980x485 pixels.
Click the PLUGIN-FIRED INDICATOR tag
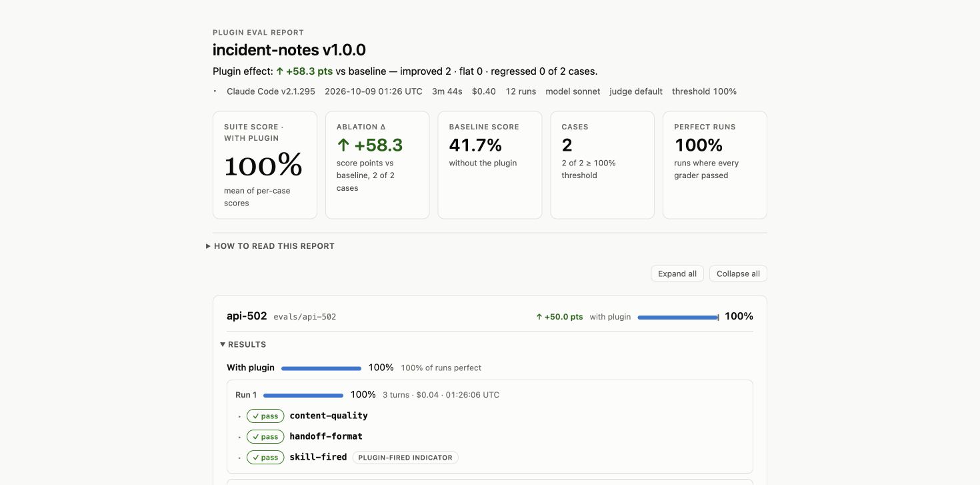405,458
